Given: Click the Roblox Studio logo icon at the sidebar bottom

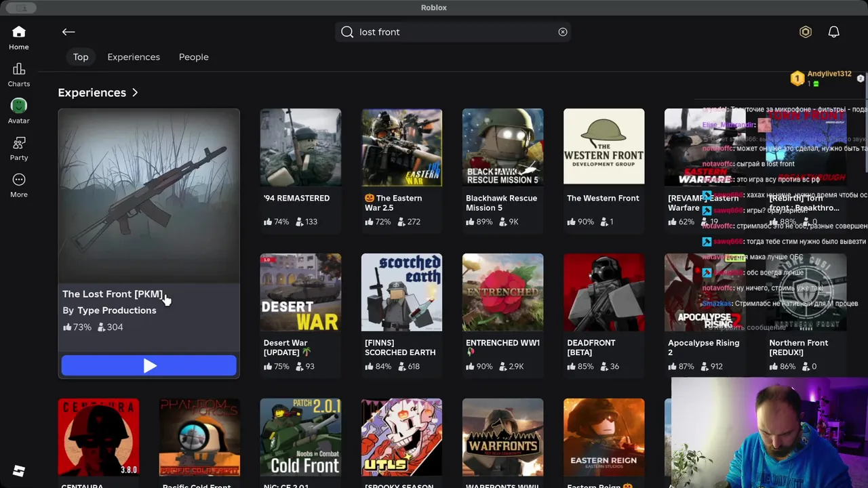Looking at the screenshot, I should click(19, 472).
